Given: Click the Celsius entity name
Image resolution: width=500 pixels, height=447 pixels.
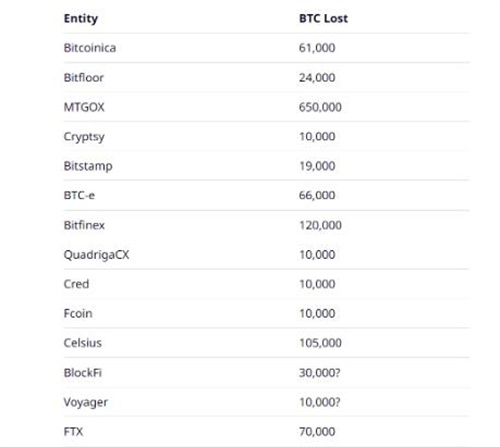Looking at the screenshot, I should click(83, 343).
